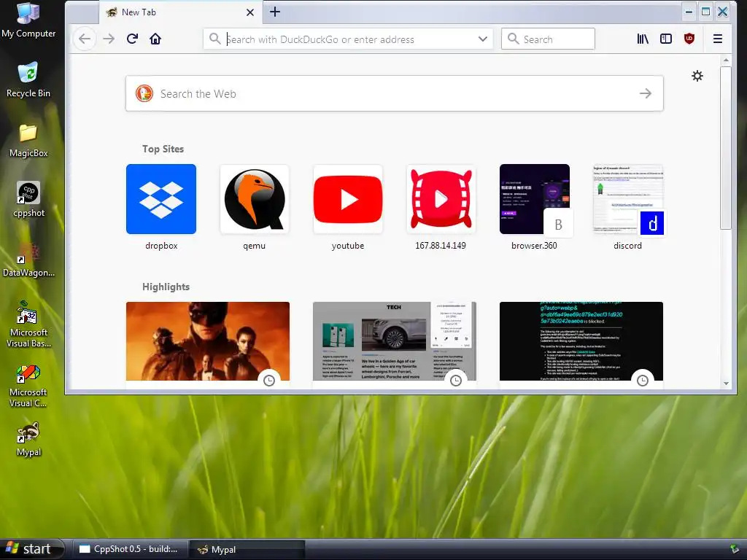
Task: Click the system tray icon
Action: pyautogui.click(x=735, y=549)
